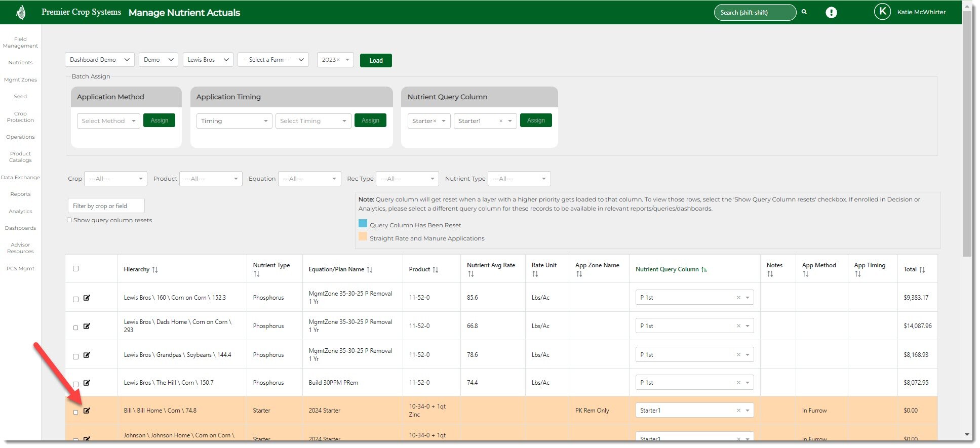Open the Select a Farm dropdown

coord(272,60)
